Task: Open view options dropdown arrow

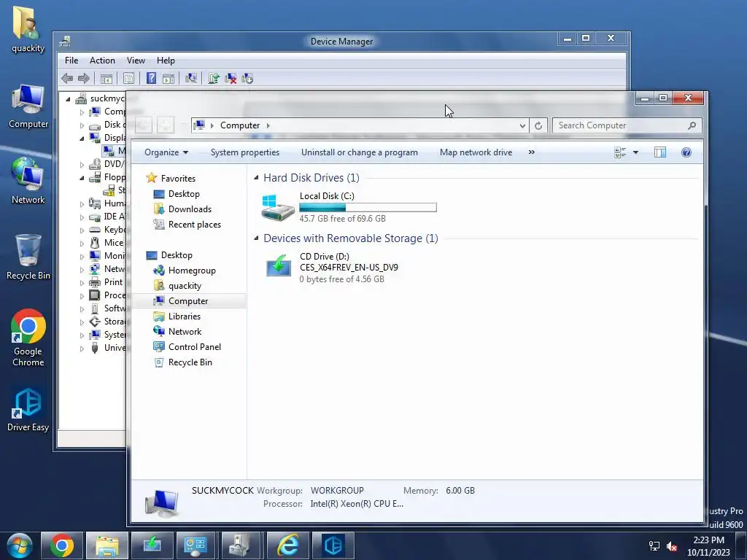Action: click(635, 152)
